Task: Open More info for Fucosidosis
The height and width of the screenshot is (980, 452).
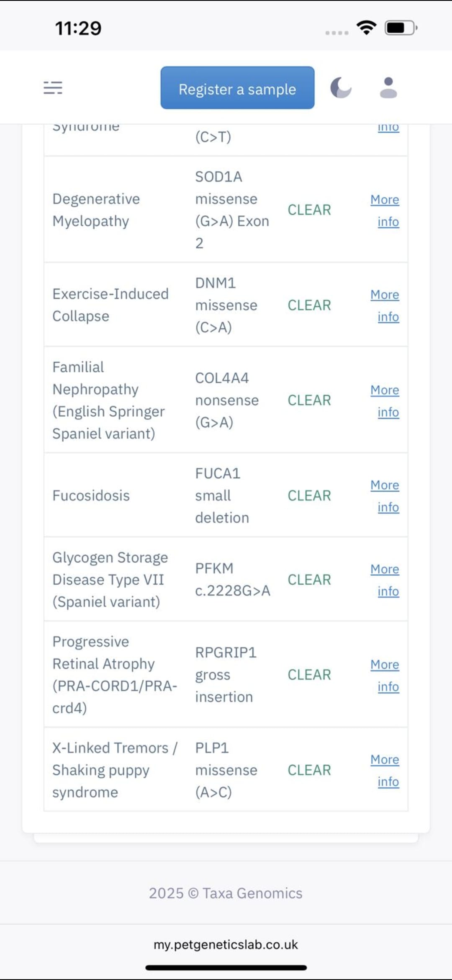Action: click(x=385, y=496)
